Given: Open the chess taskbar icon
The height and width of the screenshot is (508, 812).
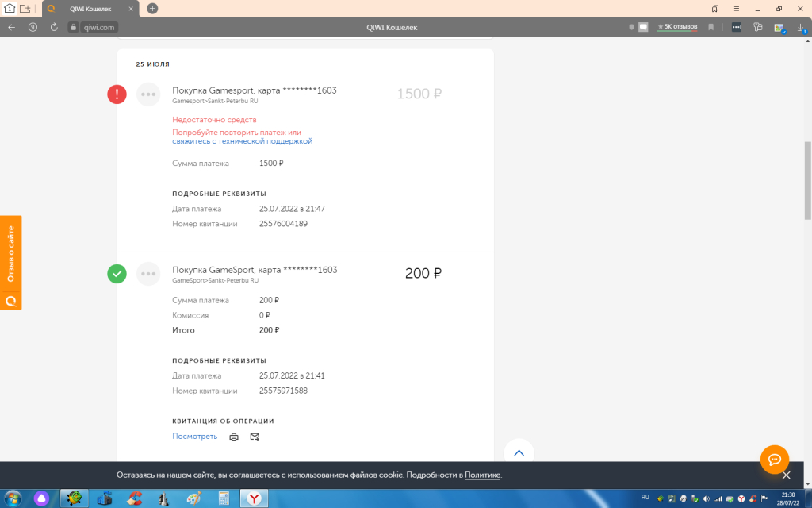Looking at the screenshot, I should (164, 498).
